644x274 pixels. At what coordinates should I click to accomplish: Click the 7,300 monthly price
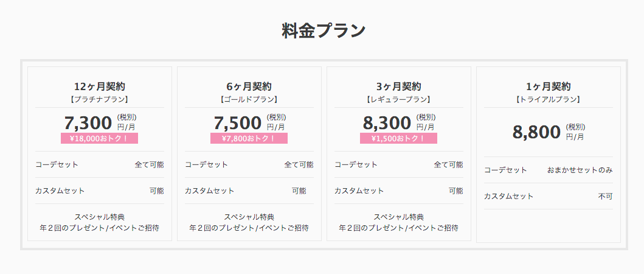click(x=88, y=122)
